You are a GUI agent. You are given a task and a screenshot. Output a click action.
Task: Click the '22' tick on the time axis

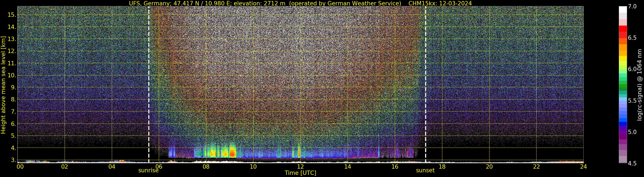536,166
